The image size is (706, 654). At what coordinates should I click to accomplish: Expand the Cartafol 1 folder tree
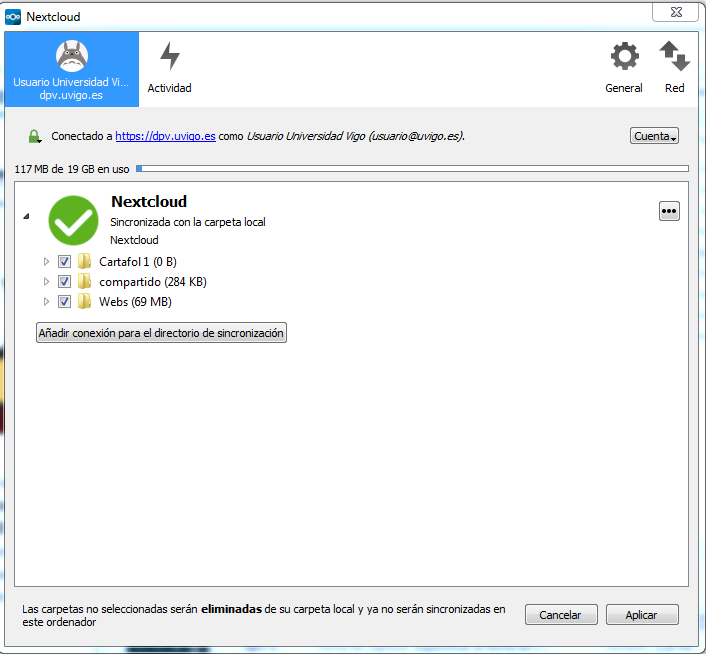pos(45,262)
